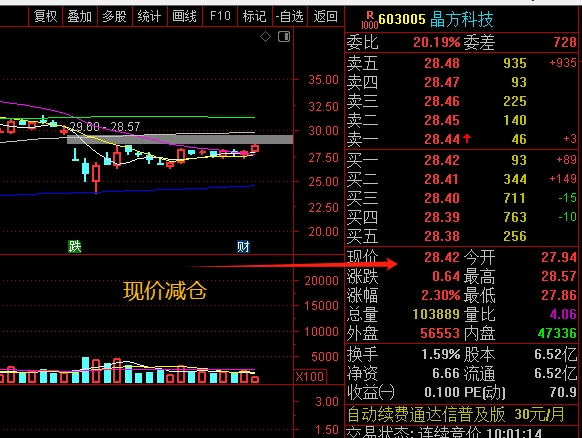This screenshot has width=582, height=438.
Task: Select the 多股 multi-stock view
Action: (115, 16)
